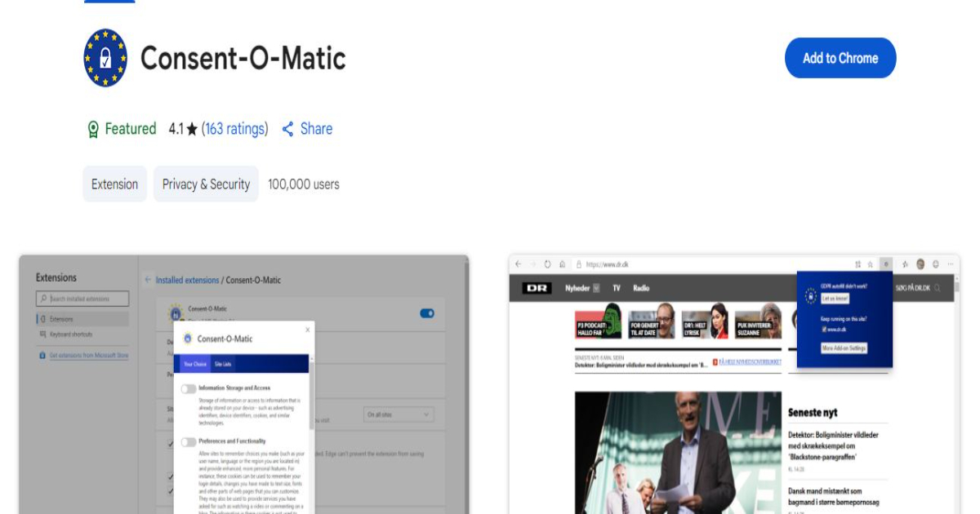
Task: Click the Consent-O-Matic EU lock logo
Action: pos(105,58)
